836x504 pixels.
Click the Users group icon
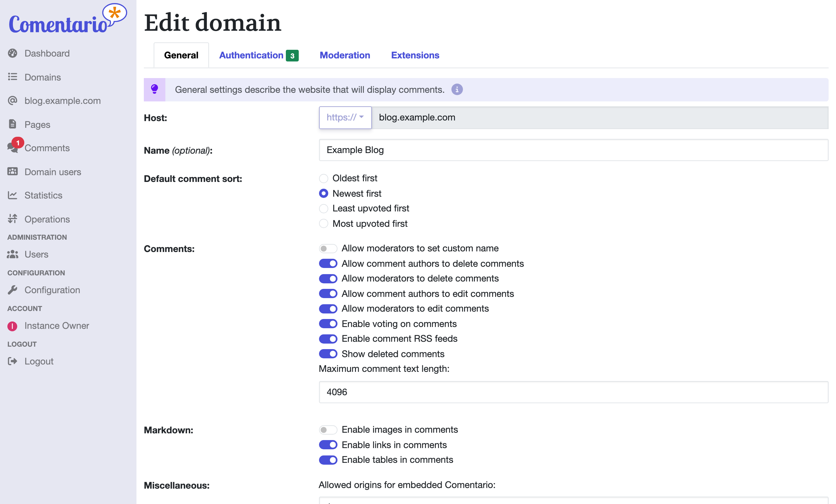pos(13,254)
